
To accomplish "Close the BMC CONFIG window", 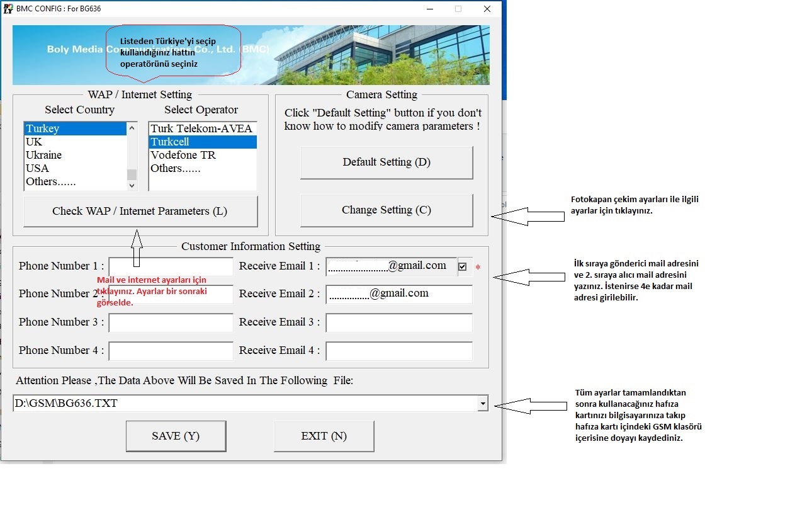I will 487,9.
